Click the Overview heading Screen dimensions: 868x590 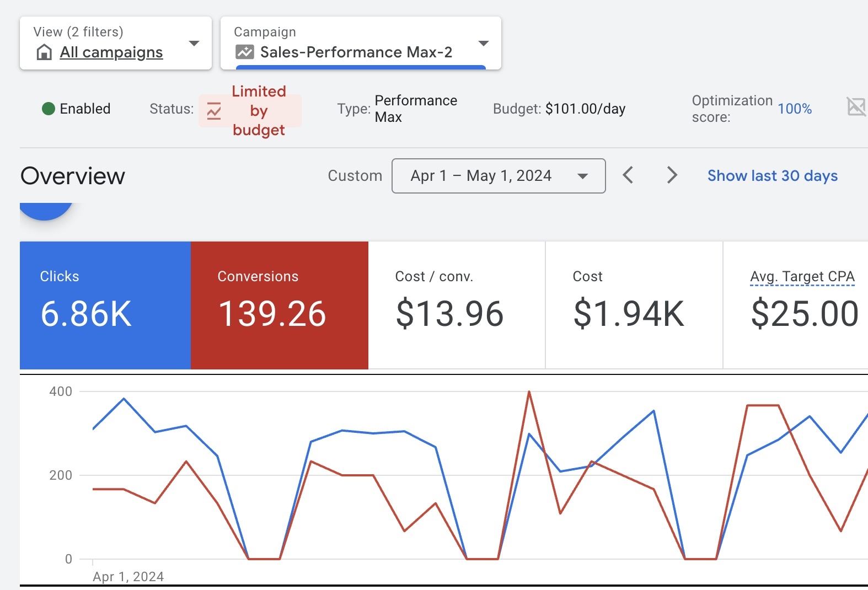point(73,176)
